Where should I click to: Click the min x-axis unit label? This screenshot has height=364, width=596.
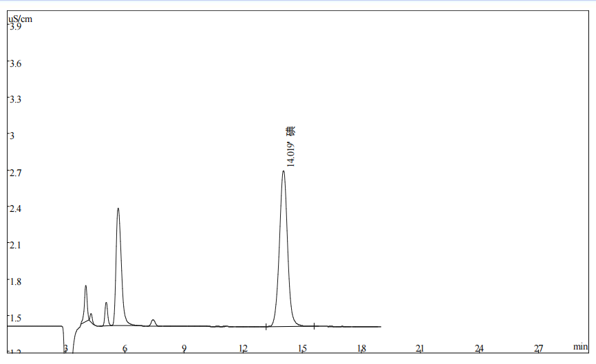coord(580,346)
